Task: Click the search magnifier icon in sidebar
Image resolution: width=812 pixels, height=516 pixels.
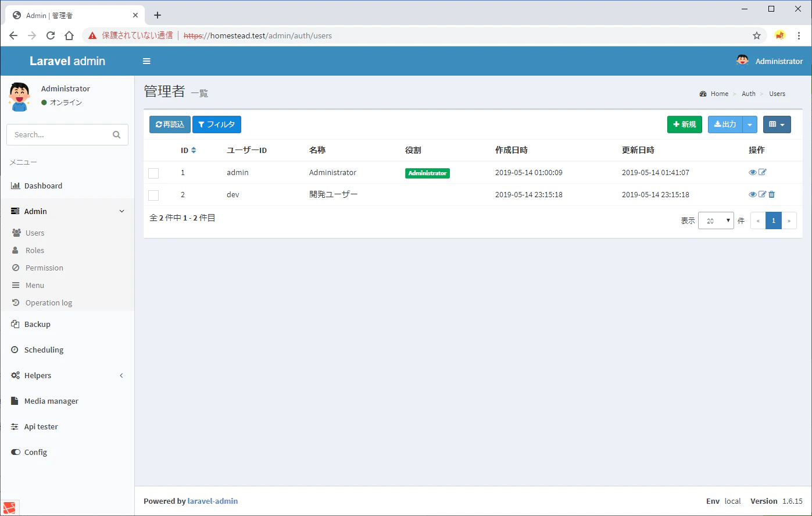Action: pyautogui.click(x=116, y=134)
